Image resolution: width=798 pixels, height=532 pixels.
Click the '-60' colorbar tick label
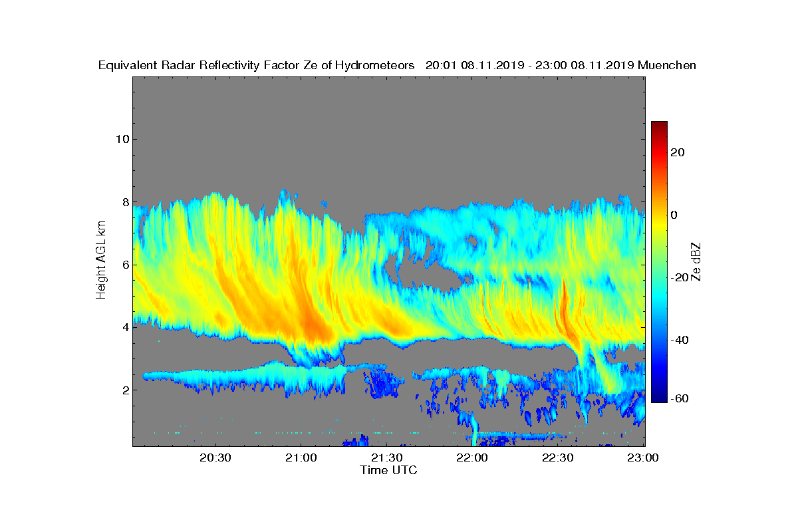click(680, 398)
